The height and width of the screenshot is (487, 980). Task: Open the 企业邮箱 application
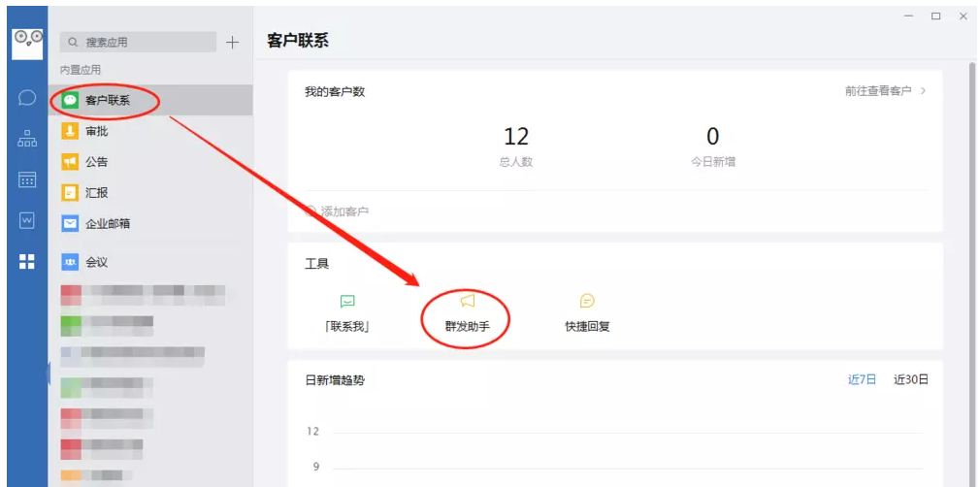coord(107,224)
